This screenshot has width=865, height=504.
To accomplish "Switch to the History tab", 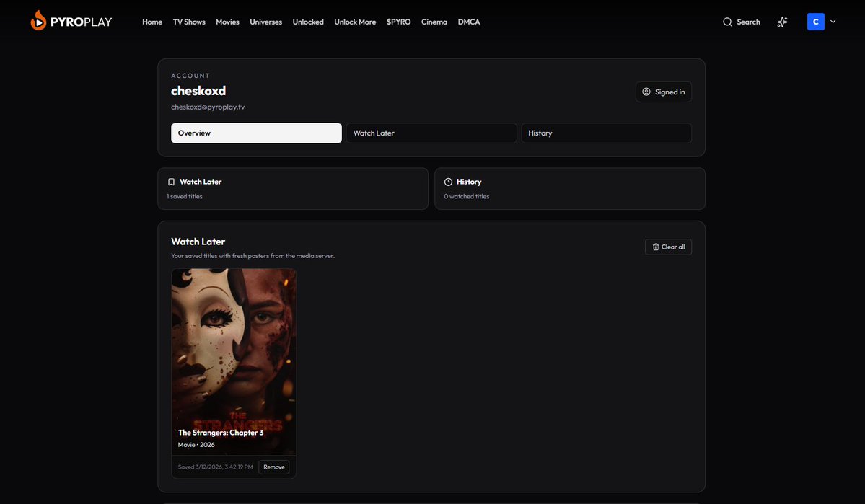I will pos(606,133).
